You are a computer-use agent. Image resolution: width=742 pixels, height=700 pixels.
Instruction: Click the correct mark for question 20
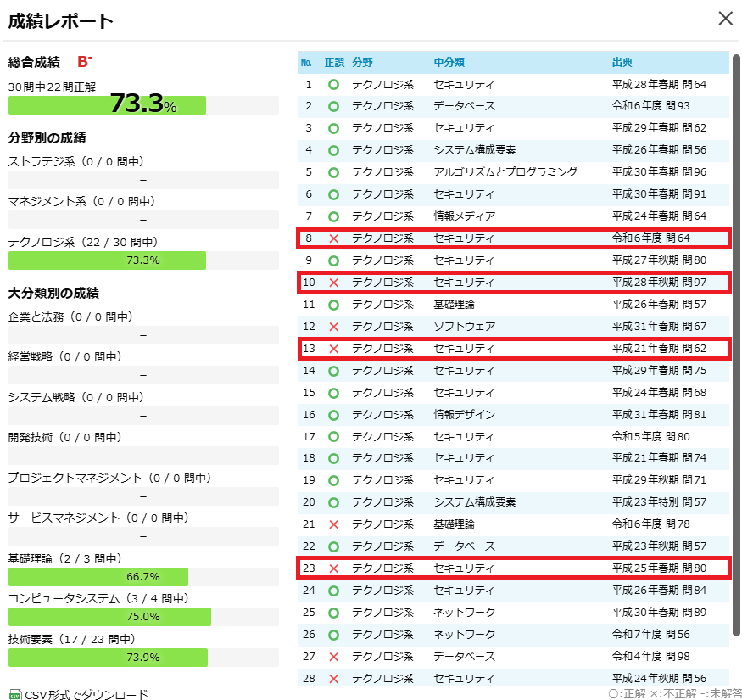pos(335,501)
